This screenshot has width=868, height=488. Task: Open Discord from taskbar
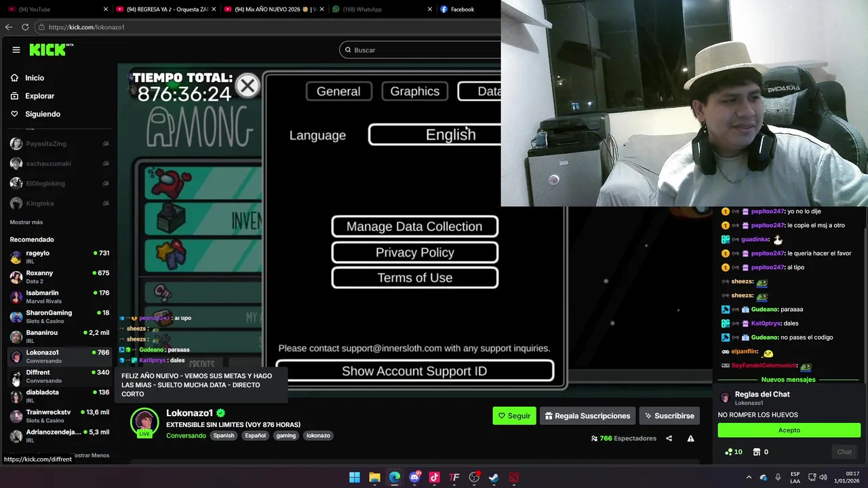414,477
